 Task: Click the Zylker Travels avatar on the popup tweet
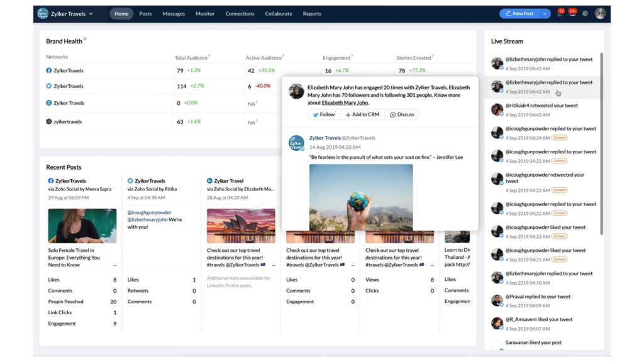tap(296, 143)
